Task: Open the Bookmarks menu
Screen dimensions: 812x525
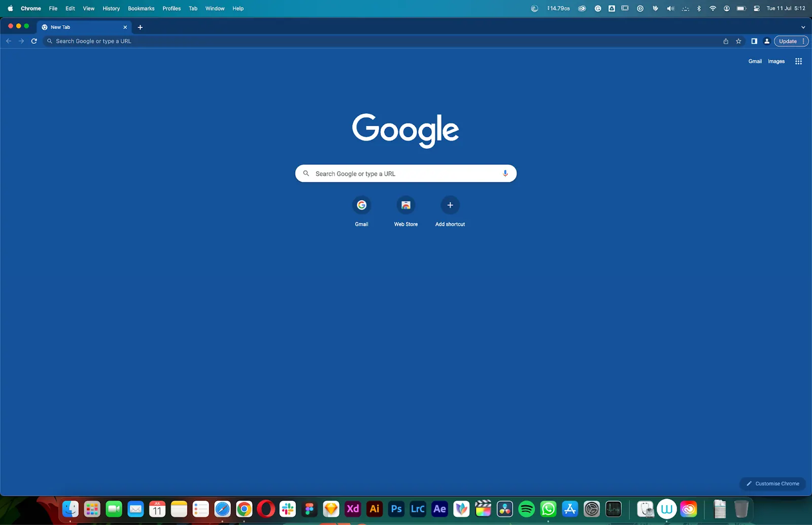Action: pos(141,9)
